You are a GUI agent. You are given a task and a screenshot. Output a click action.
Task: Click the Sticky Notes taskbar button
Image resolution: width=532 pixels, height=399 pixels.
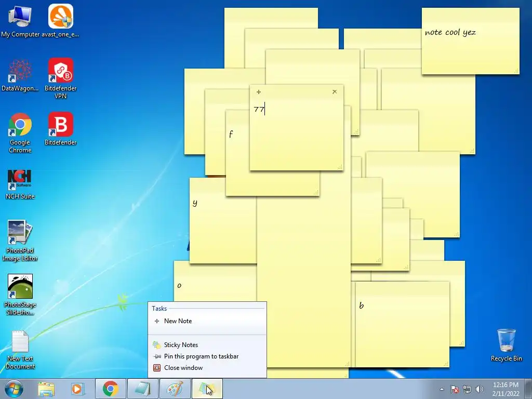tap(207, 389)
